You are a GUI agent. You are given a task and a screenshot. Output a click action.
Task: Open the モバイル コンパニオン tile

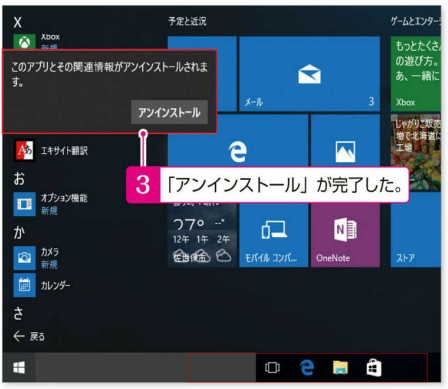point(274,235)
